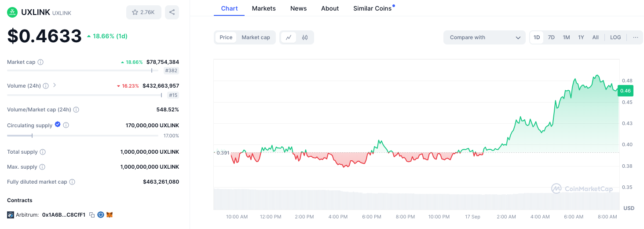This screenshot has width=644, height=229.
Task: Open the Markets tab
Action: click(x=263, y=8)
